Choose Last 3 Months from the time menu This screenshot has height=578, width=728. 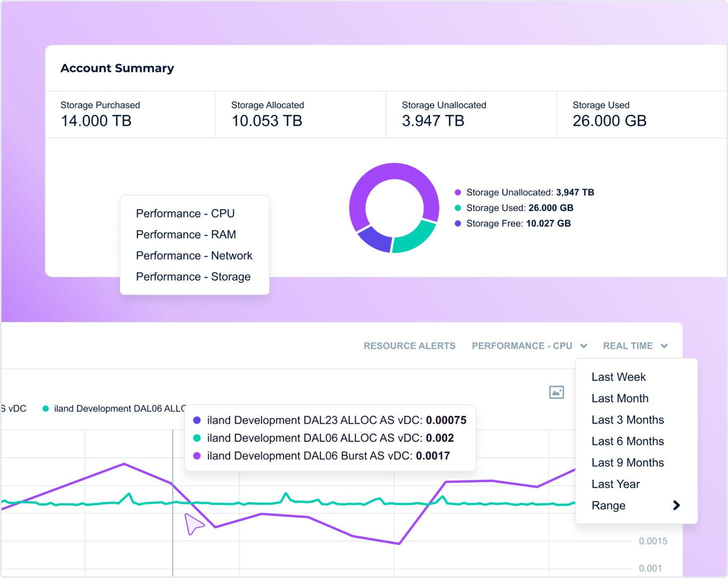point(628,420)
